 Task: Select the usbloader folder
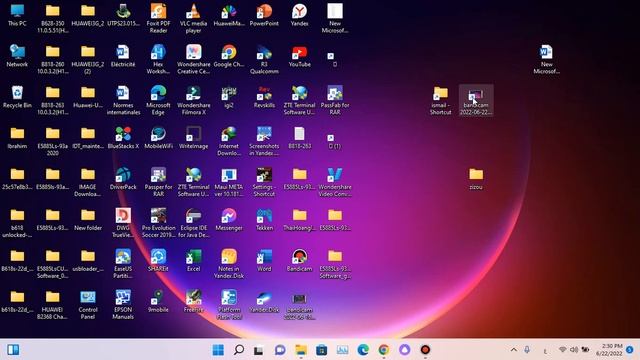tap(88, 260)
